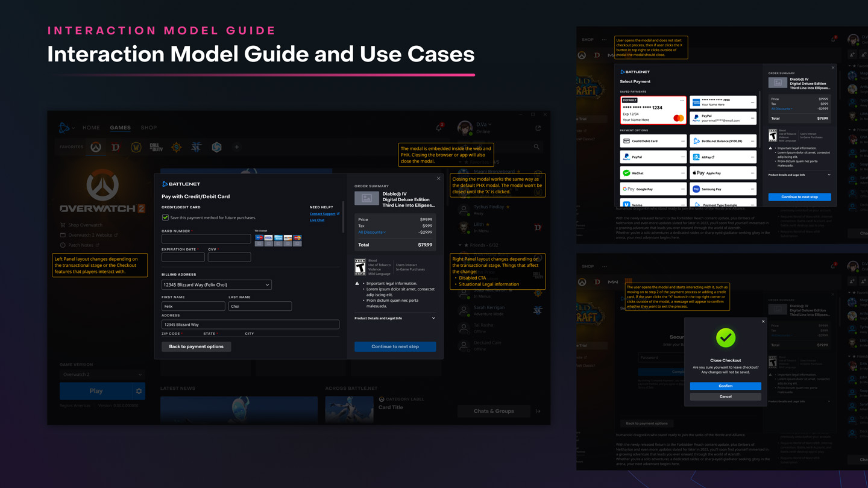This screenshot has width=868, height=488.
Task: Click Continue to next step in main modal
Action: (395, 346)
